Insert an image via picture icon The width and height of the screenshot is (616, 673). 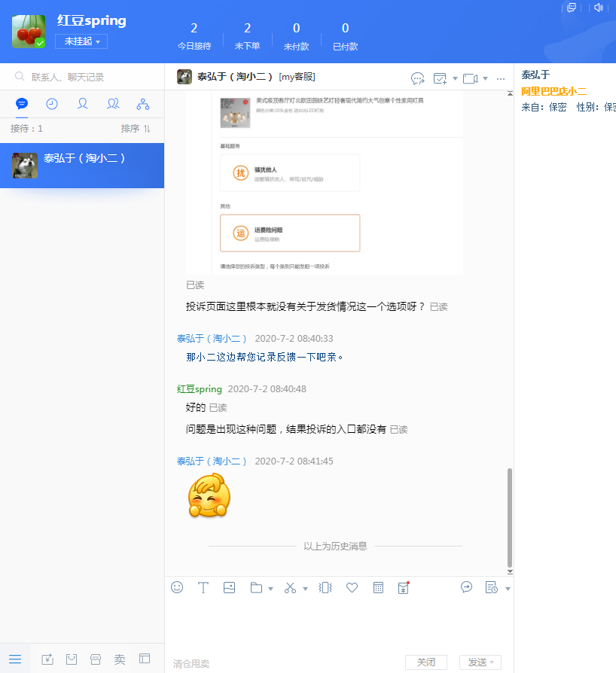tap(229, 588)
